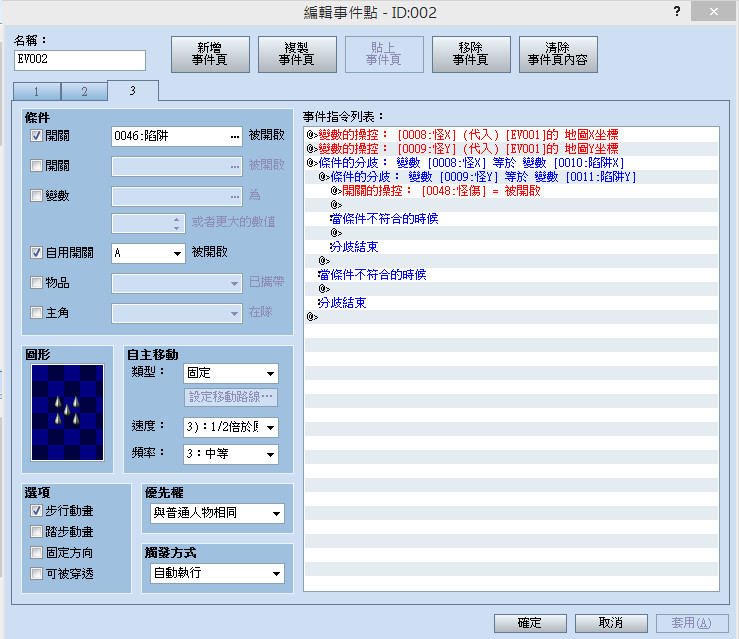This screenshot has width=739, height=639.
Task: Click the event name field EV002
Action: tap(80, 60)
